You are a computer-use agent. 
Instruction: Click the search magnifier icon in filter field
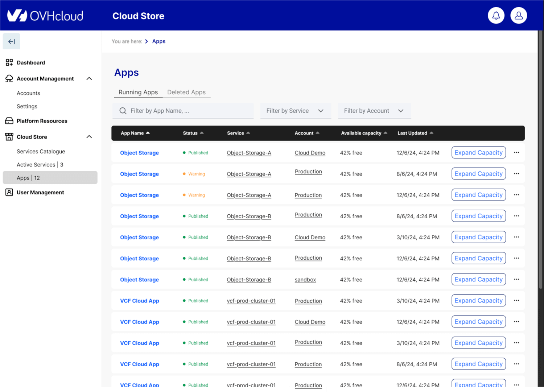tap(123, 111)
